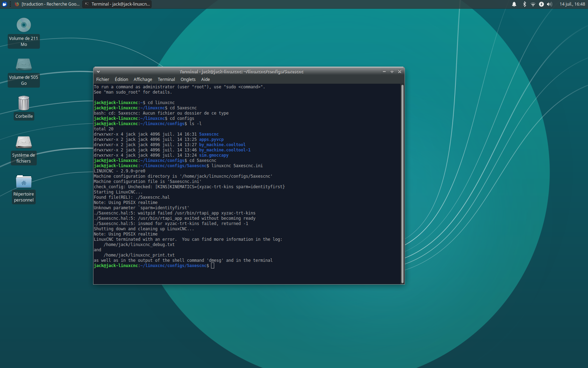Open the Corbeille trash icon
Image resolution: width=588 pixels, height=368 pixels.
(24, 103)
